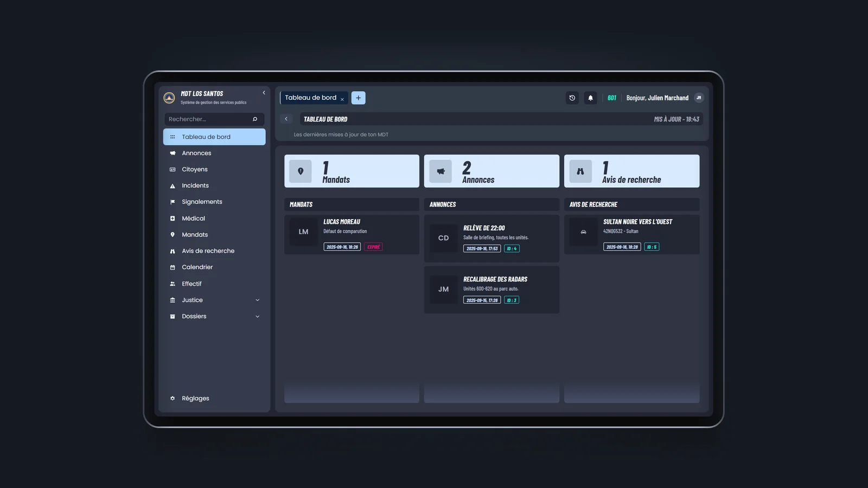Open the Avis de recherche summary card
The image size is (868, 488).
click(631, 171)
